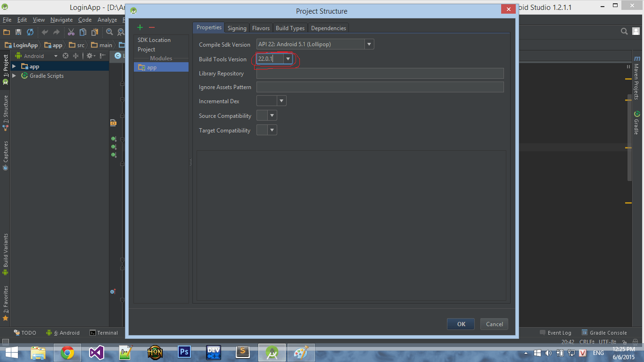Click the Undo arrow in the toolbar
The image size is (644, 362).
click(x=45, y=32)
